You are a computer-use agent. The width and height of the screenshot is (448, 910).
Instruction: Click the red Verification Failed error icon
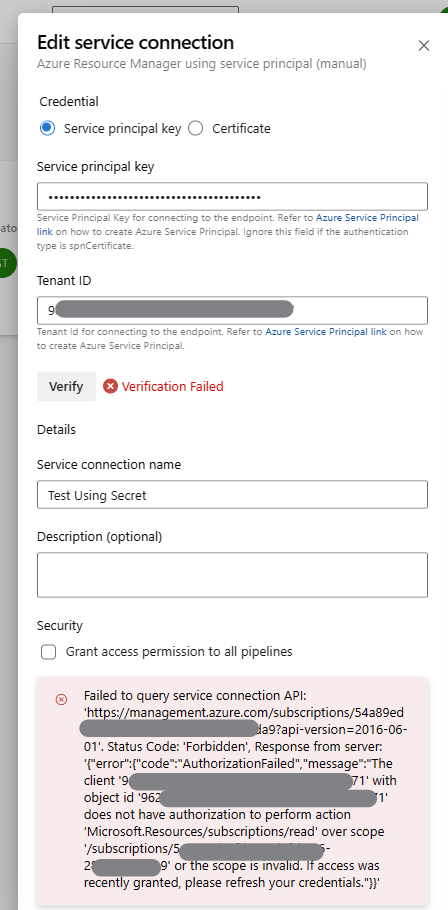pos(110,387)
